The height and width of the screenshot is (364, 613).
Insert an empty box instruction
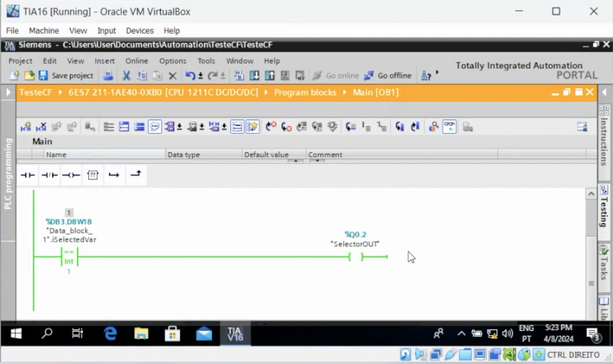(x=93, y=175)
